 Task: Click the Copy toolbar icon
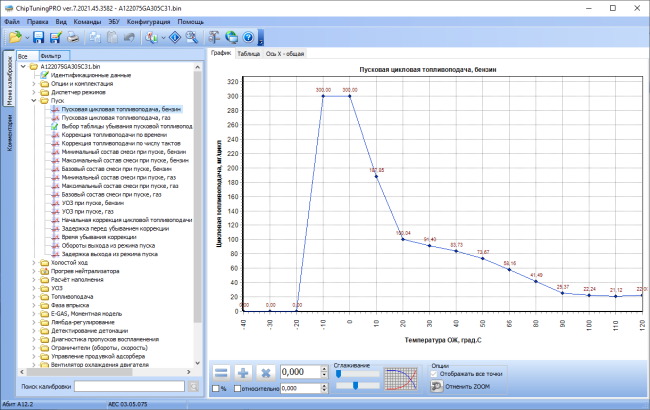(x=95, y=37)
